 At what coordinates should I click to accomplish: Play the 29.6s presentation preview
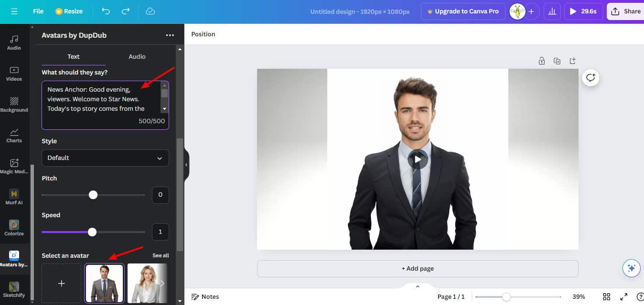[583, 11]
